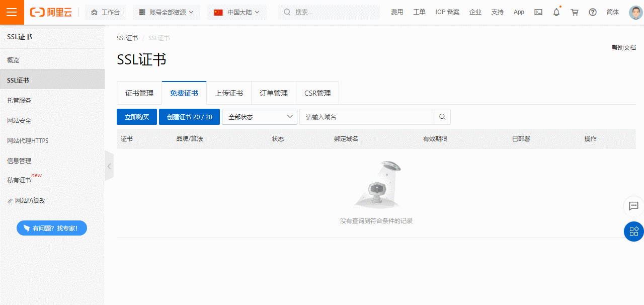Open the feedback panel icon on the right
The image size is (644, 305).
point(633,206)
